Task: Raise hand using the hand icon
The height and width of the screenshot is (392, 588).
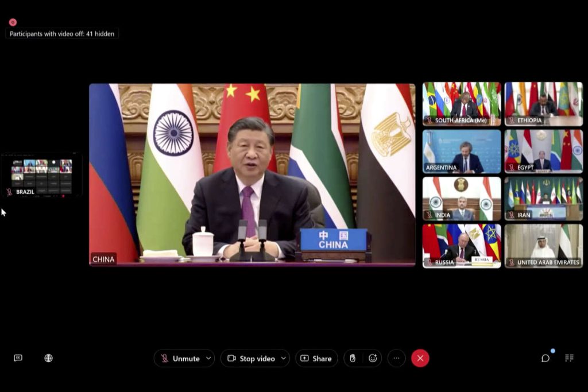Action: [x=353, y=358]
